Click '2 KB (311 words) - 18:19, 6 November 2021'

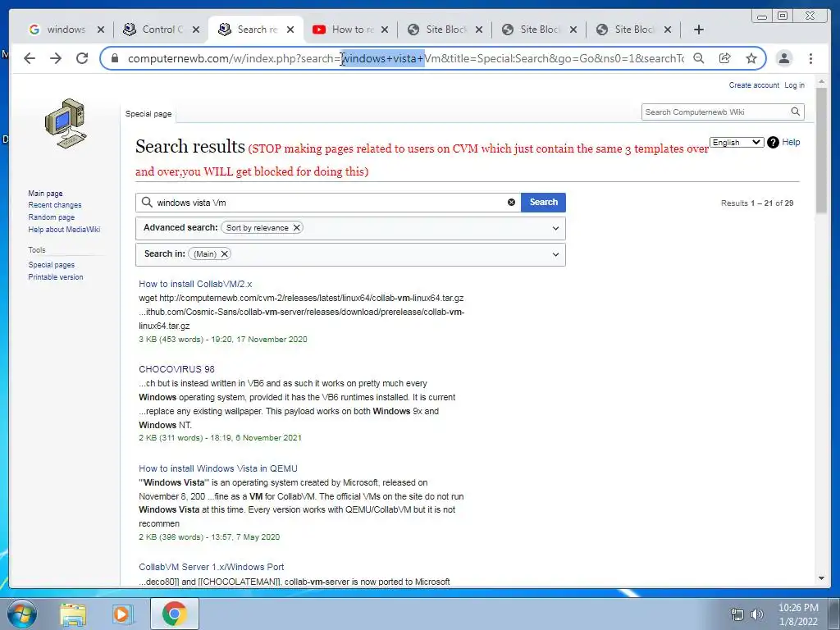point(220,438)
